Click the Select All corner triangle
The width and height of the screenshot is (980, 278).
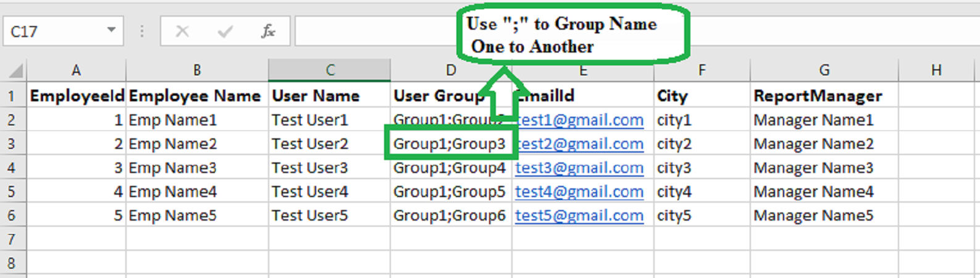pyautogui.click(x=15, y=70)
